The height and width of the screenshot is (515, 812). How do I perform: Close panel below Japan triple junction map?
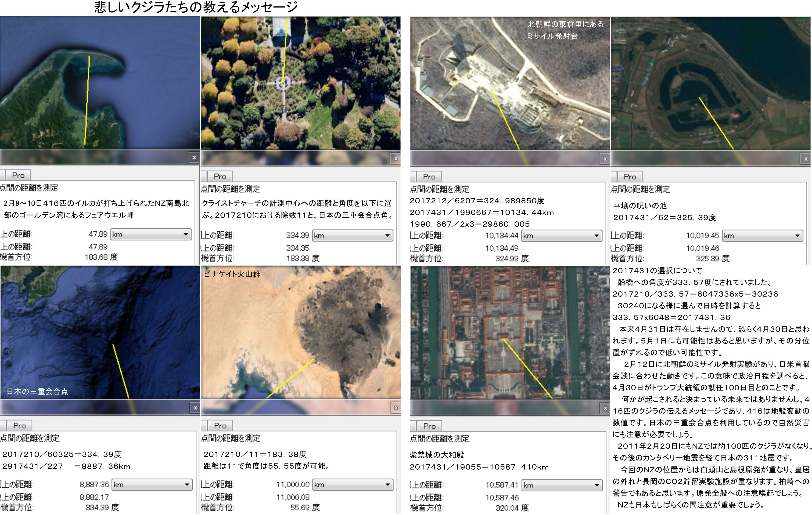195,408
